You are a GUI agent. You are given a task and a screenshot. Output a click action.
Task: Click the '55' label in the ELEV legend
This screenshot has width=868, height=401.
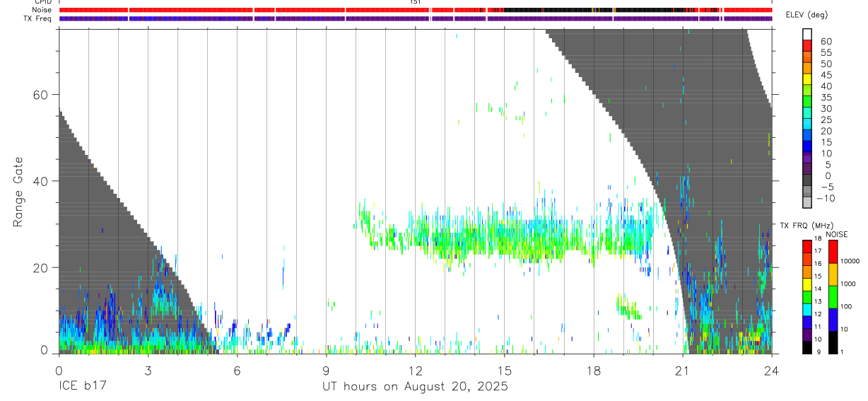click(826, 53)
